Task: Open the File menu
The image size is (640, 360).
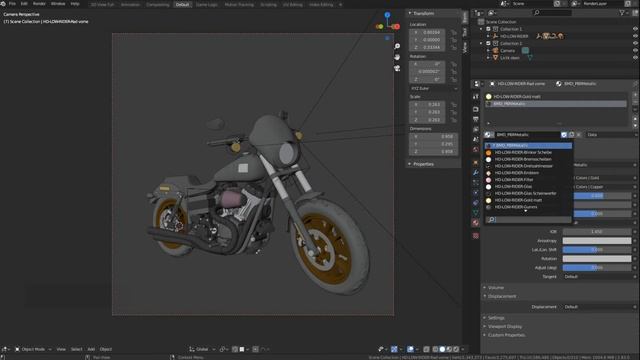Action: click(x=12, y=4)
